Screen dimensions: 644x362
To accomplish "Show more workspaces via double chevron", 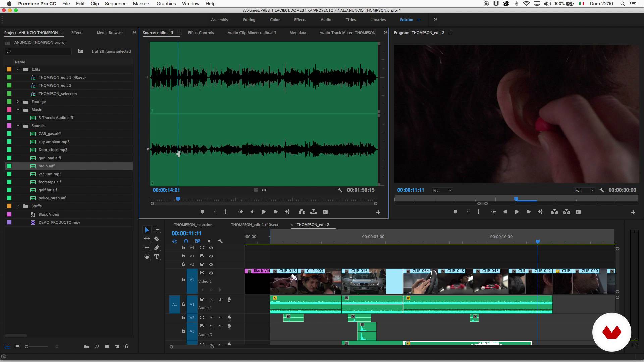I will tap(435, 20).
